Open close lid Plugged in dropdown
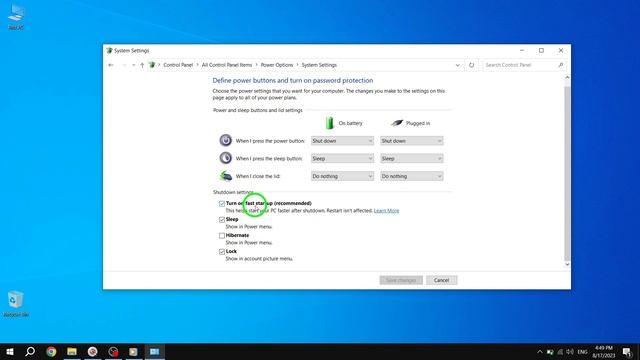The width and height of the screenshot is (640, 360). coord(411,176)
